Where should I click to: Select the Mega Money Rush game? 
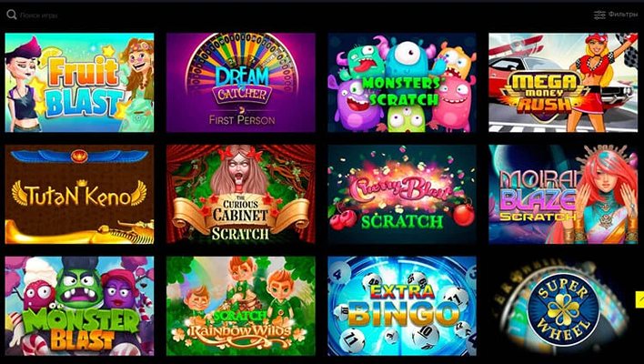(x=563, y=83)
